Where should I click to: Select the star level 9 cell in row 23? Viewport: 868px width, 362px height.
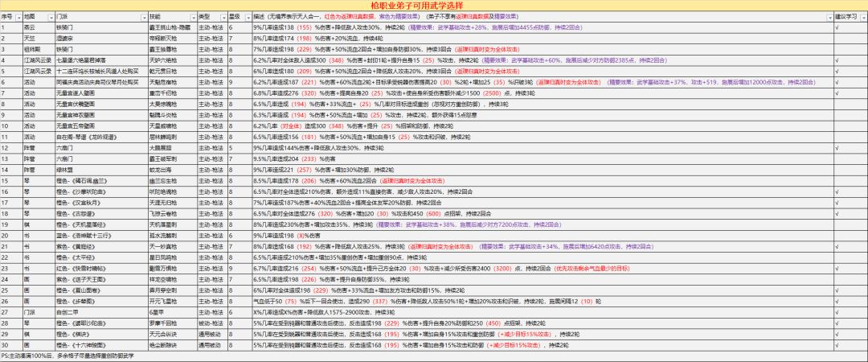(240, 269)
